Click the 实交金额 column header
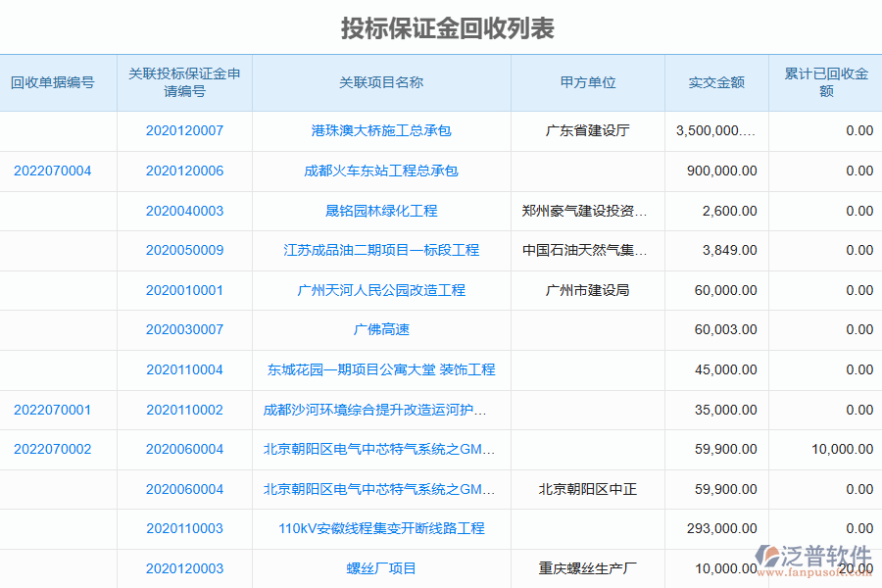The height and width of the screenshot is (588, 882). point(715,83)
